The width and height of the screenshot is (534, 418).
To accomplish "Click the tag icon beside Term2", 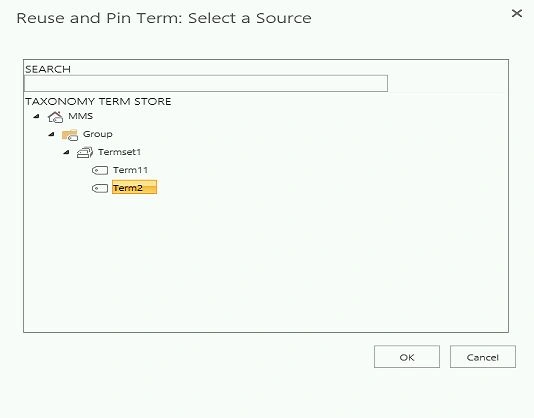I will 100,188.
